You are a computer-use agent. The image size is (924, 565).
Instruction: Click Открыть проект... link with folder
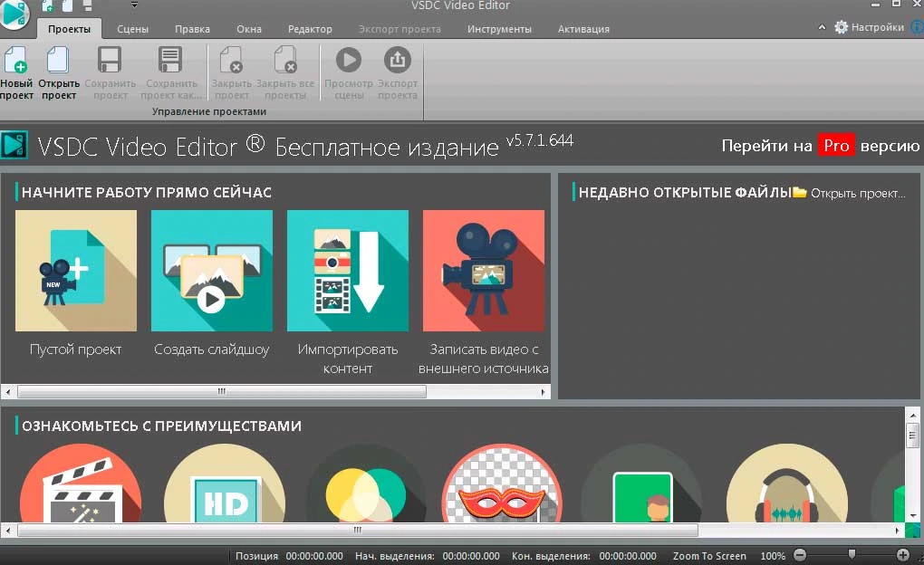849,193
